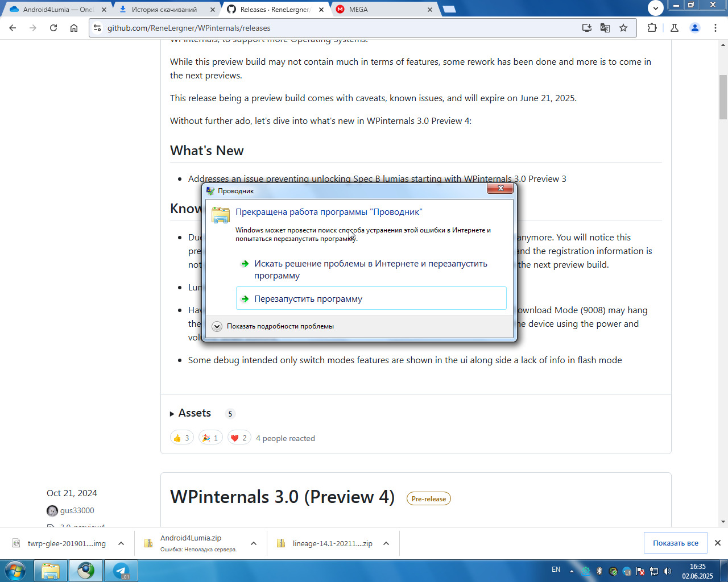Screen dimensions: 728x582
Task: Translate this page via address bar icon
Action: 605,28
